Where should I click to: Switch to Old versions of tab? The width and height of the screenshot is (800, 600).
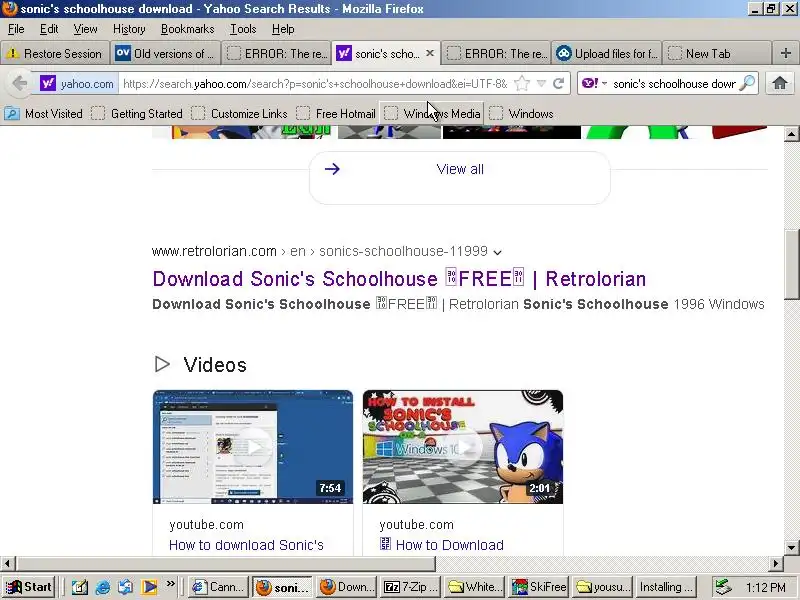[x=166, y=53]
